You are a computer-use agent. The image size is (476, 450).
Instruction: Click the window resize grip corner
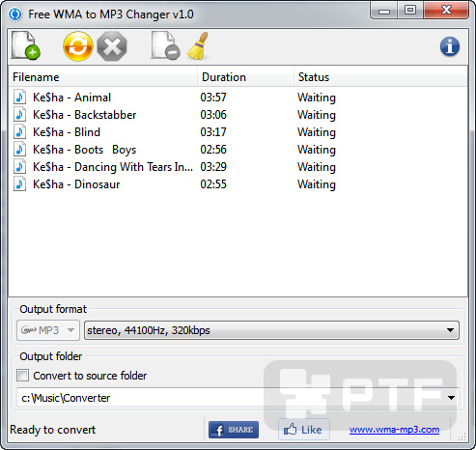tap(462, 436)
